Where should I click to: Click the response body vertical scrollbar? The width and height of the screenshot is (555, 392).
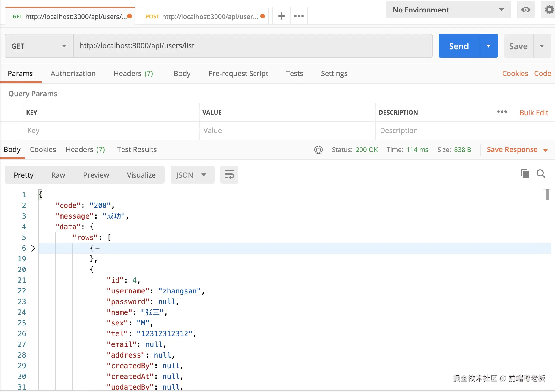pyautogui.click(x=547, y=195)
